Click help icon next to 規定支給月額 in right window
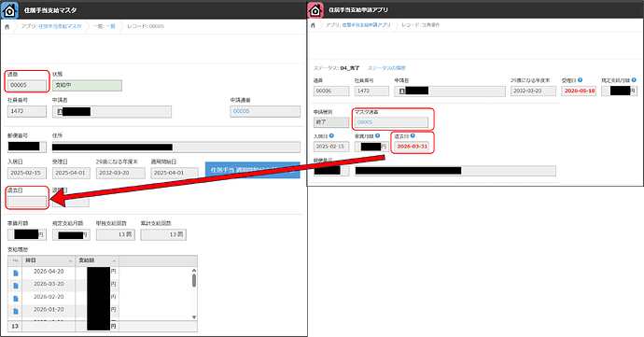This screenshot has width=644, height=337. tap(634, 80)
